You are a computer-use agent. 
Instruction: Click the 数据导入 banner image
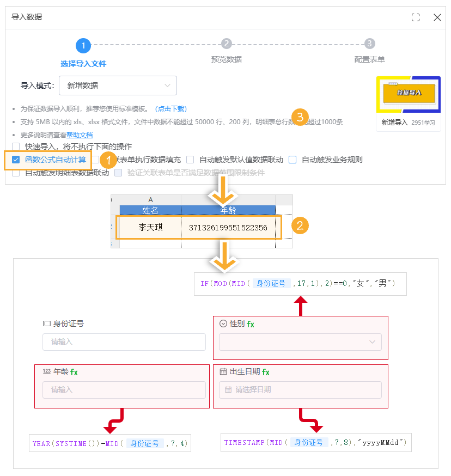[x=409, y=94]
